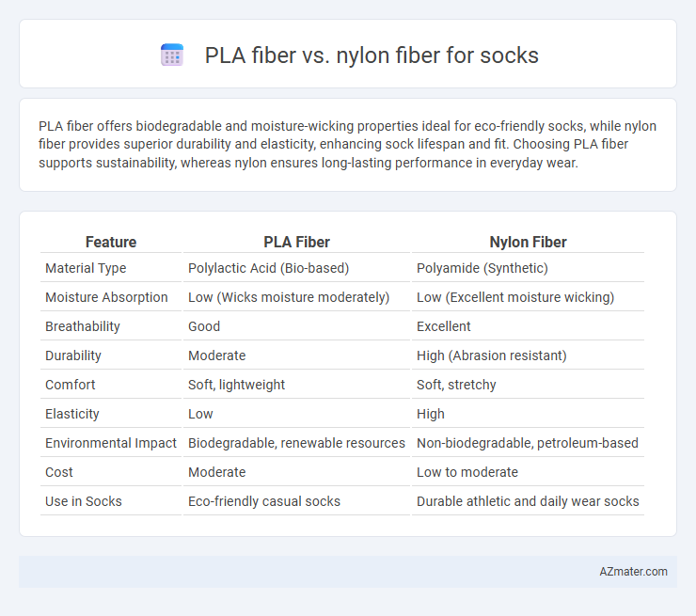The image size is (696, 616).
Task: Click the 'Excellent' breathability cell
Action: (x=443, y=326)
